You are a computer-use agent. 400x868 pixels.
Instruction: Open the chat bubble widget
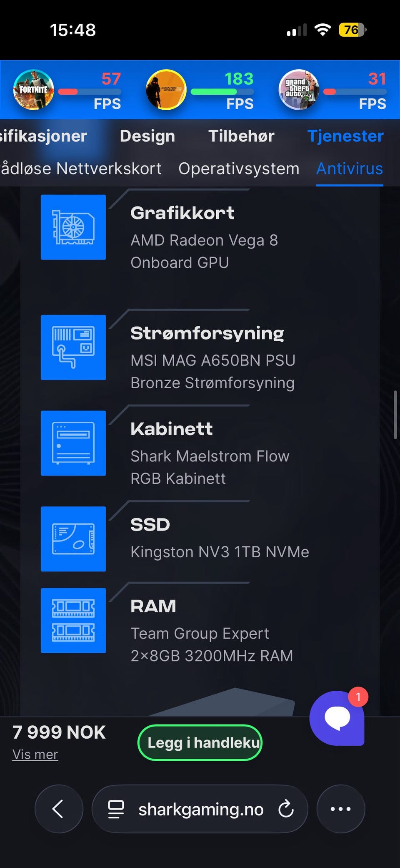coord(337,718)
